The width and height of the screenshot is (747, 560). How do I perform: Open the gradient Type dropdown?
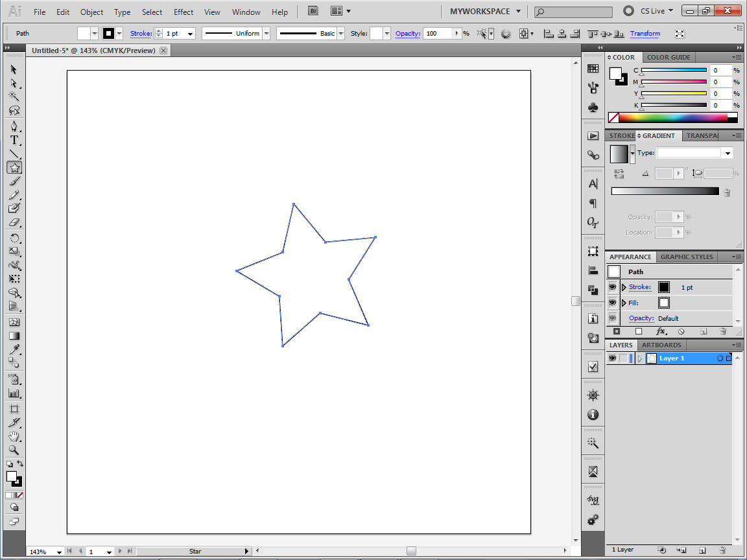pyautogui.click(x=728, y=152)
